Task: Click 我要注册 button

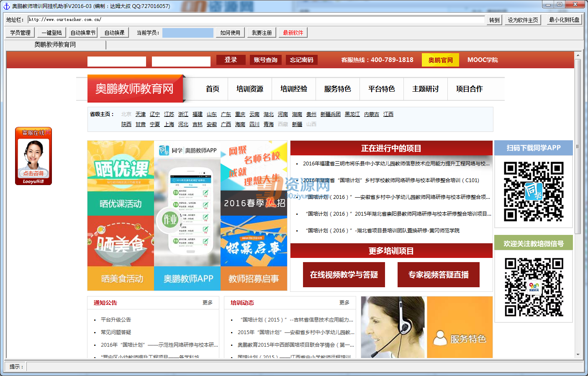Action: click(262, 32)
